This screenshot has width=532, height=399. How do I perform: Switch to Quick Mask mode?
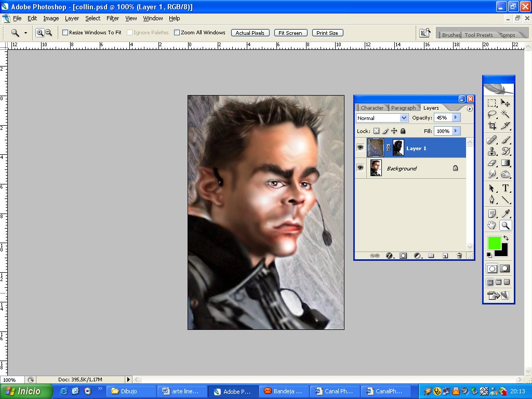[x=504, y=269]
